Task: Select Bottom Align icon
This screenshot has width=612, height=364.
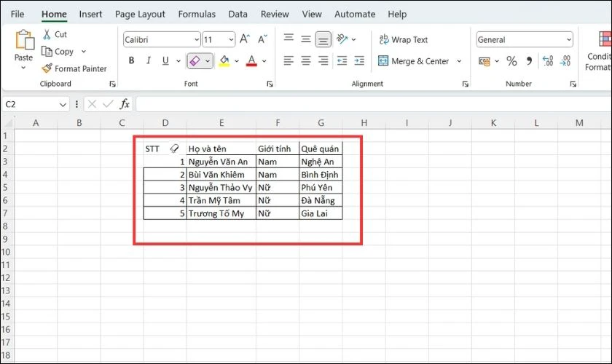Action: click(323, 39)
